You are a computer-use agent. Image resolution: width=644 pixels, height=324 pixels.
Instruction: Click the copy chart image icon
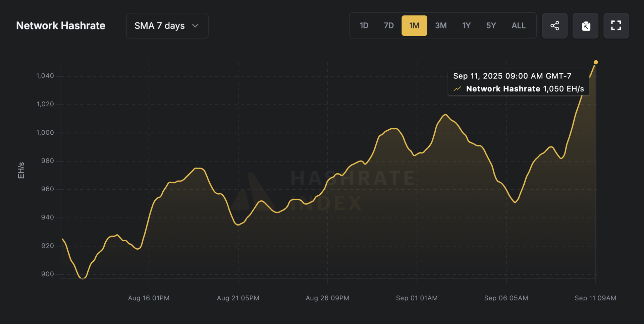(x=585, y=26)
